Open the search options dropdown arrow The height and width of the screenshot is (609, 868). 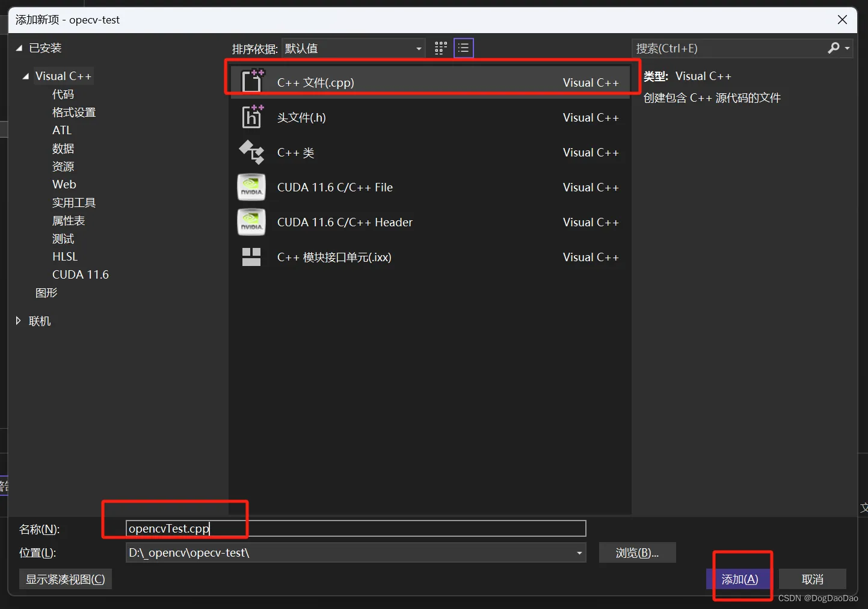847,48
